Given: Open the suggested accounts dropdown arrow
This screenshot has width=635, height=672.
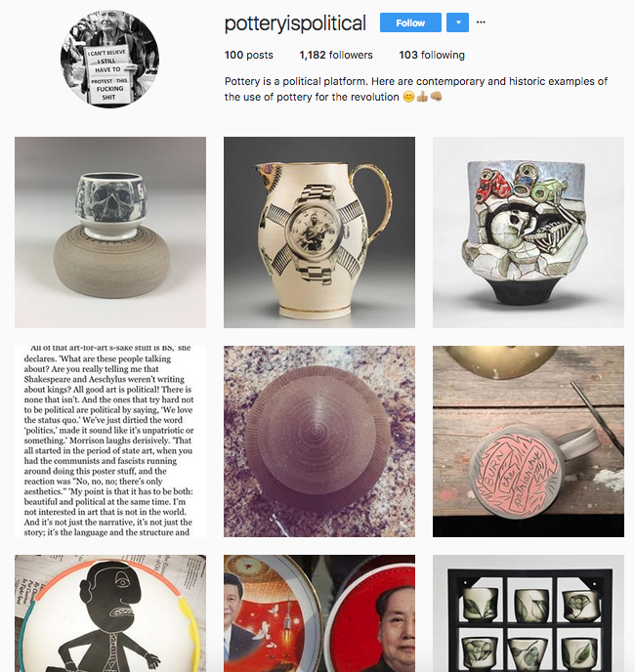Looking at the screenshot, I should tap(457, 22).
